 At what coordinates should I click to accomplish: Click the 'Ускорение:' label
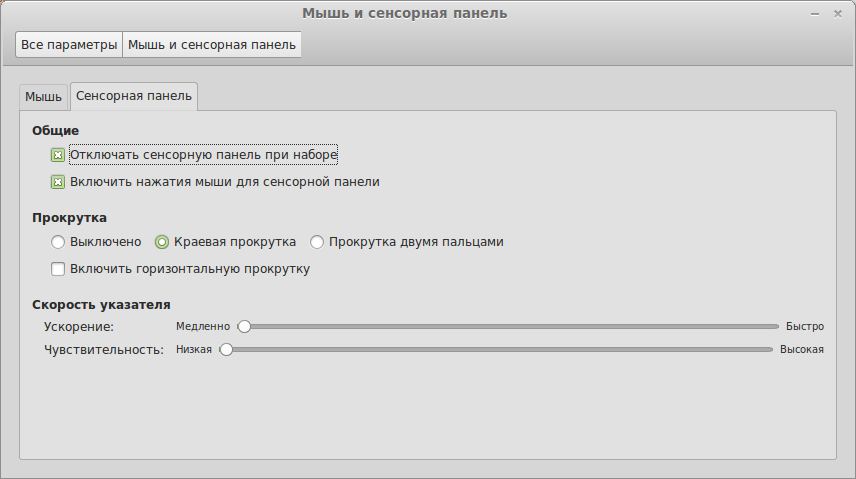click(79, 327)
